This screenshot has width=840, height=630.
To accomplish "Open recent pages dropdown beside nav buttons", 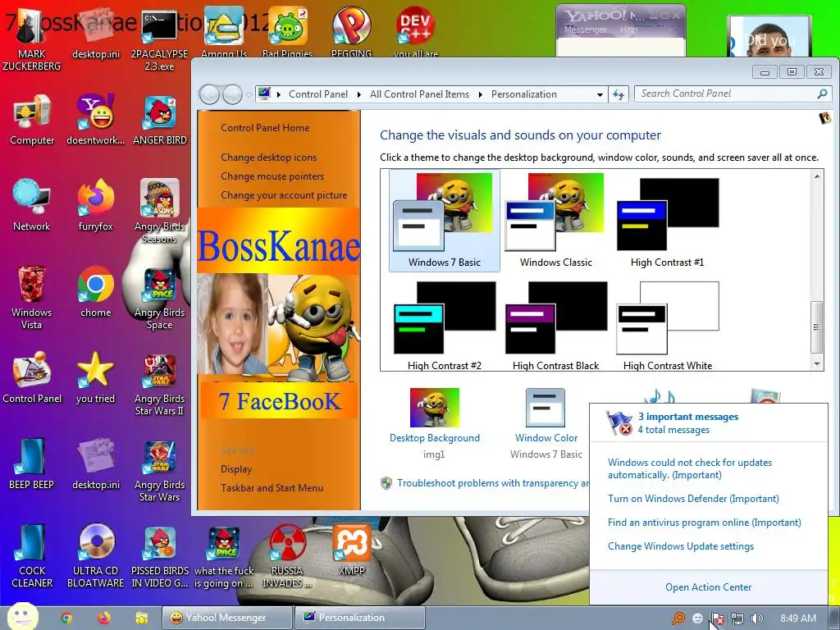I will coord(249,95).
